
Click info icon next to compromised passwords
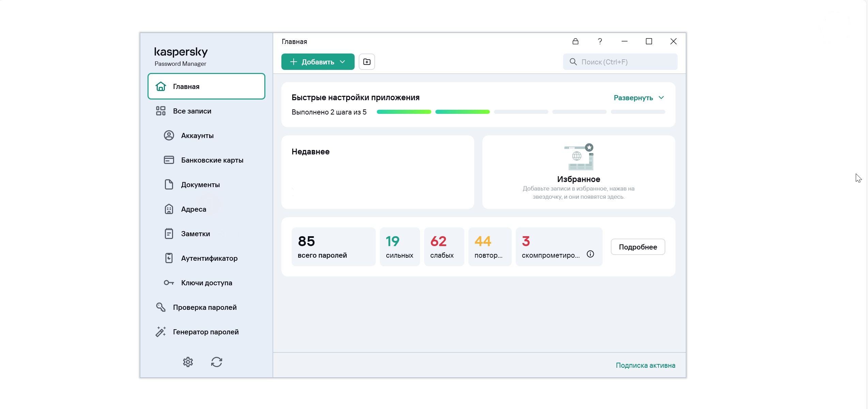click(590, 254)
